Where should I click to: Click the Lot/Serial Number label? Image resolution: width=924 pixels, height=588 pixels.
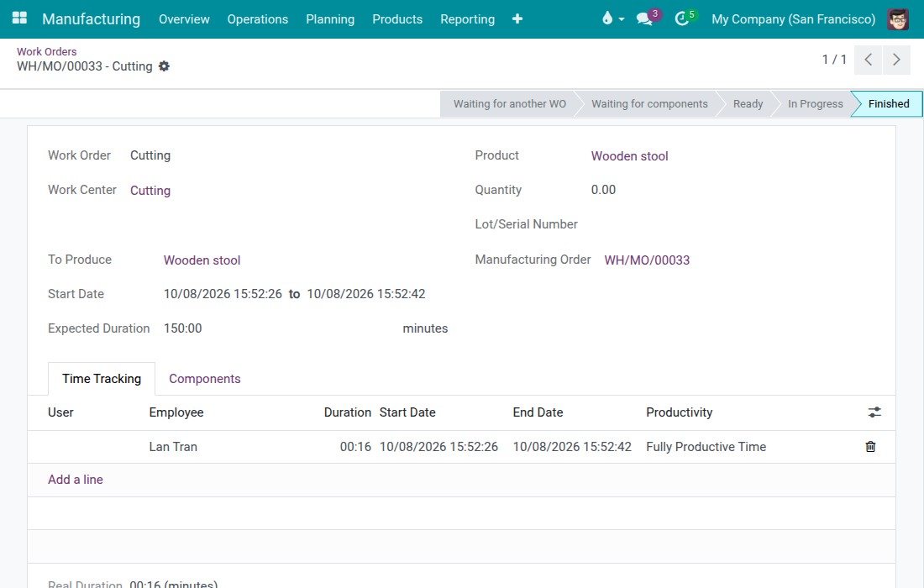526,224
